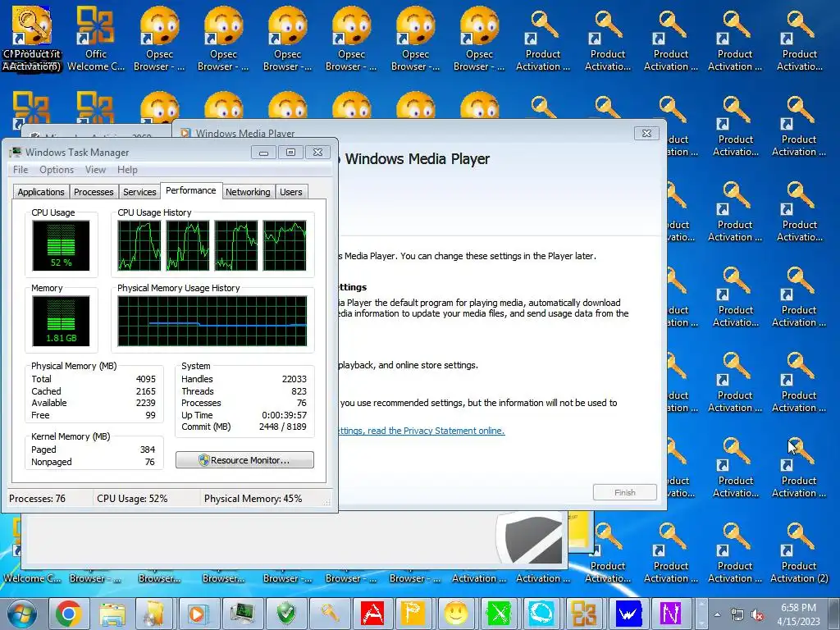Close the Windows Media Player setup window
This screenshot has height=630, width=840.
pos(646,134)
